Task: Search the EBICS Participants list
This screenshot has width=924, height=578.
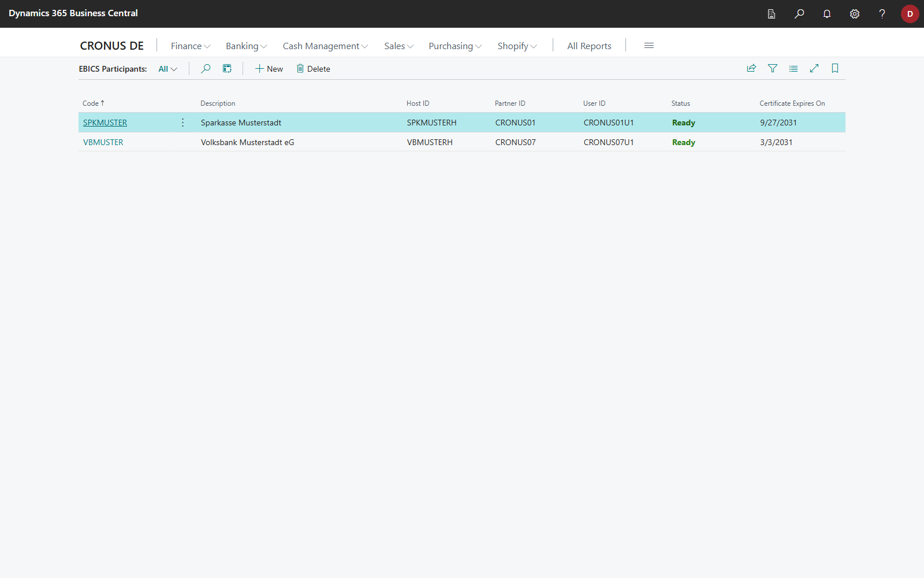Action: tap(206, 69)
